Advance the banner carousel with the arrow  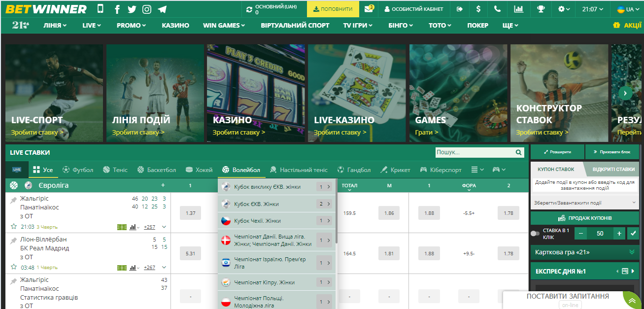point(625,93)
